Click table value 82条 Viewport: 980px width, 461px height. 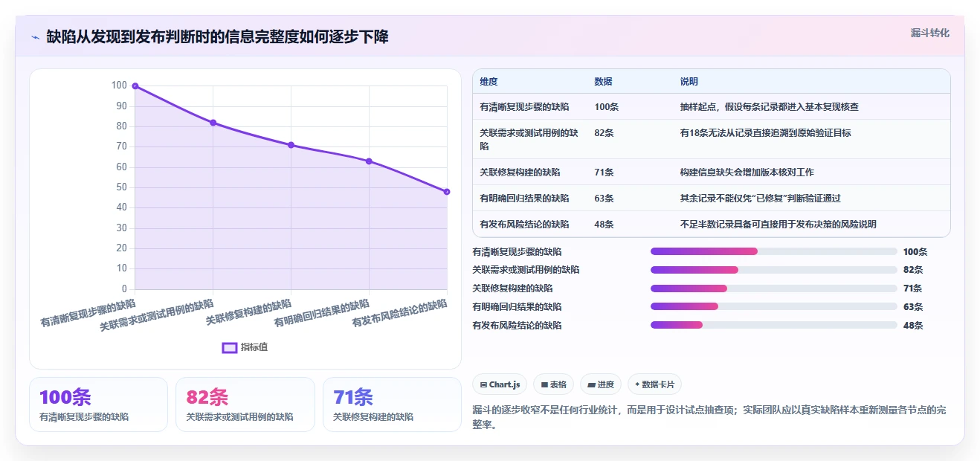point(604,133)
